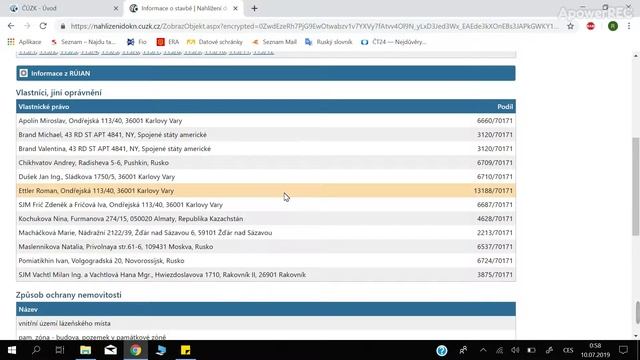Click the share value 6660/70171
The width and height of the screenshot is (640, 360).
(495, 121)
